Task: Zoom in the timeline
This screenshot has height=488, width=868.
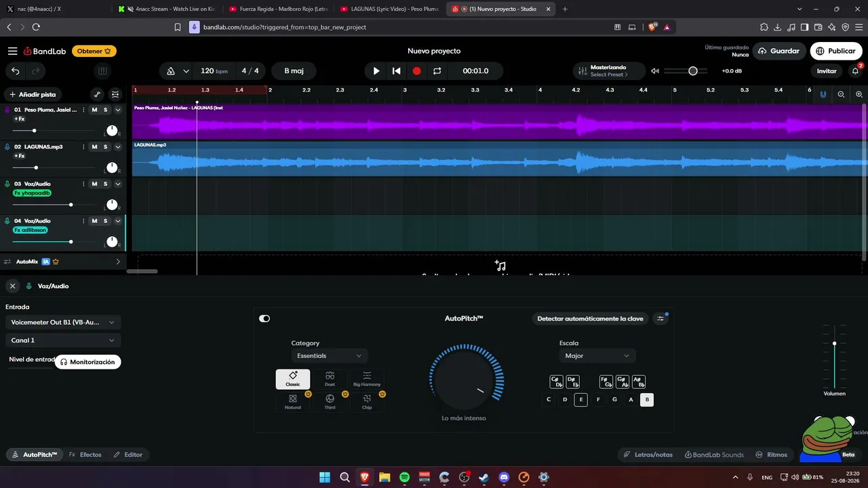Action: [859, 94]
